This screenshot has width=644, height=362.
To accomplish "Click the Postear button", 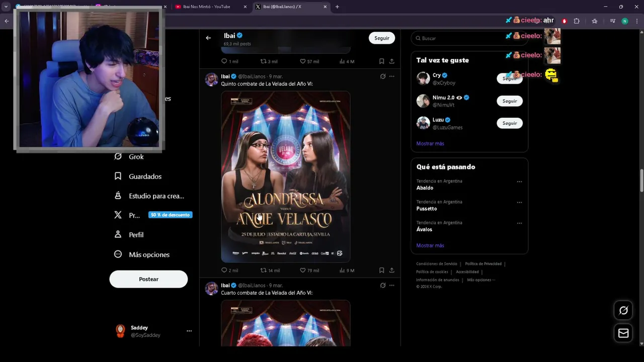I will point(148,279).
